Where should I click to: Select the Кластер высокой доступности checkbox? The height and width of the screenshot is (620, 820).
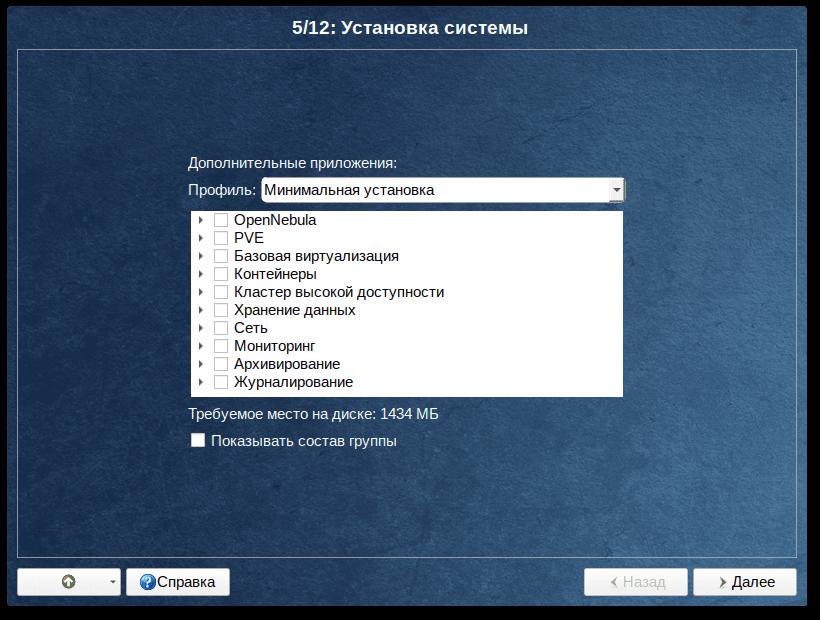click(x=221, y=292)
